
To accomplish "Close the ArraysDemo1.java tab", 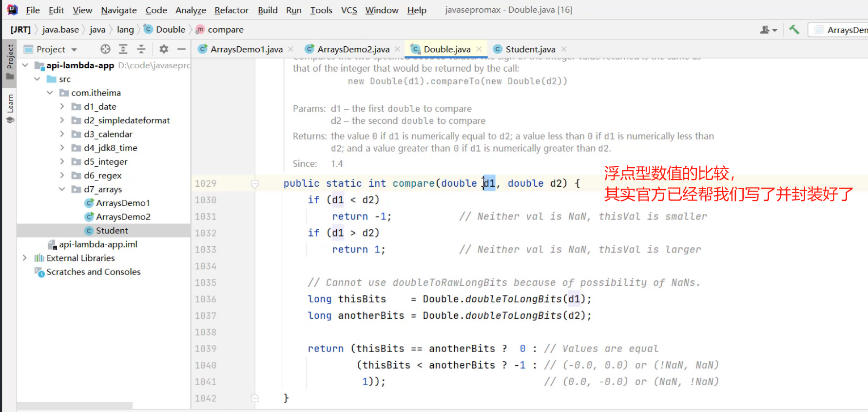I will [290, 49].
